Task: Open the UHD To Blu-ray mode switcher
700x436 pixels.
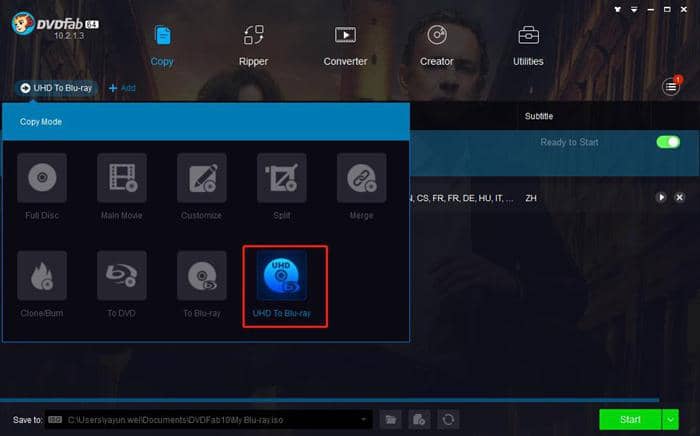Action: (57, 88)
